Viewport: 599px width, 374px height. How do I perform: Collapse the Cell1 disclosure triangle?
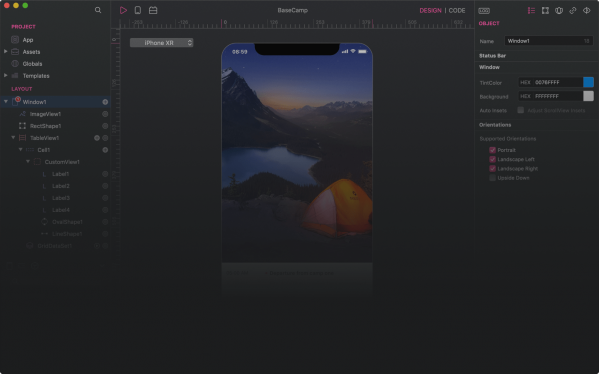[21, 149]
